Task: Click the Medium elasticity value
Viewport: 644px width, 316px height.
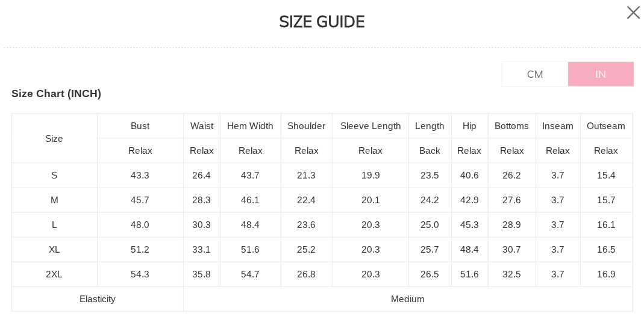Action: 408,299
